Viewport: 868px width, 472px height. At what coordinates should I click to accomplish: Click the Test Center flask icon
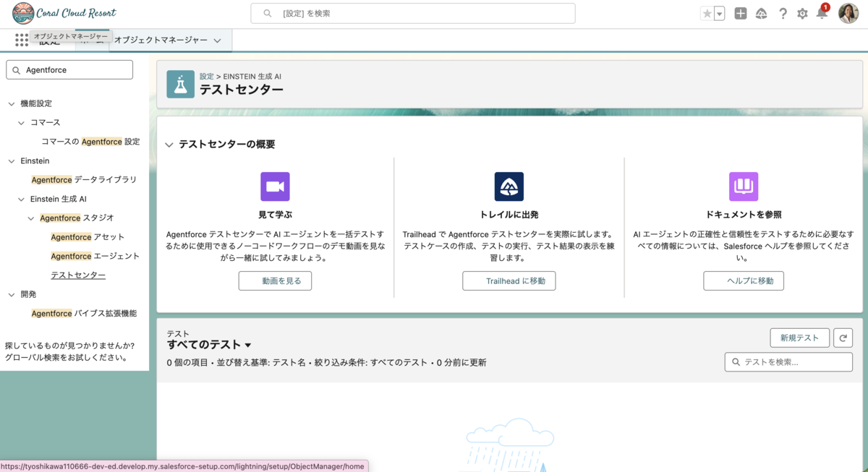180,85
